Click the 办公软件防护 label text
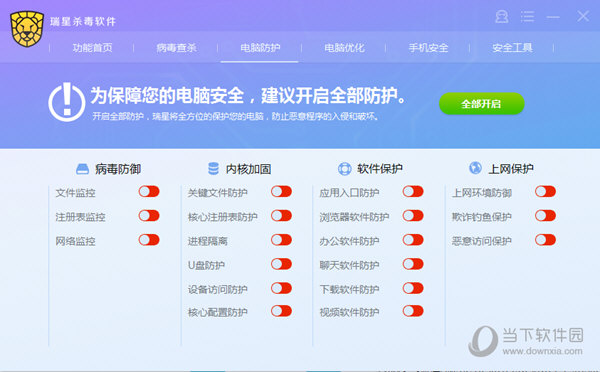600x372 pixels. click(349, 241)
